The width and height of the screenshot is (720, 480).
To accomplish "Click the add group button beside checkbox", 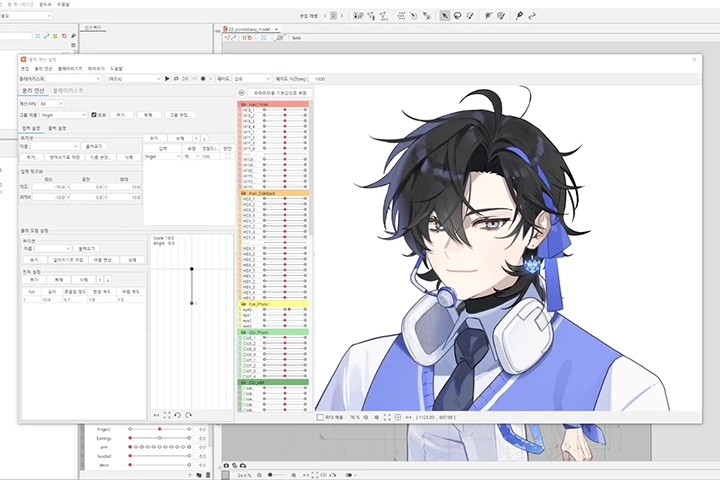I will click(121, 115).
